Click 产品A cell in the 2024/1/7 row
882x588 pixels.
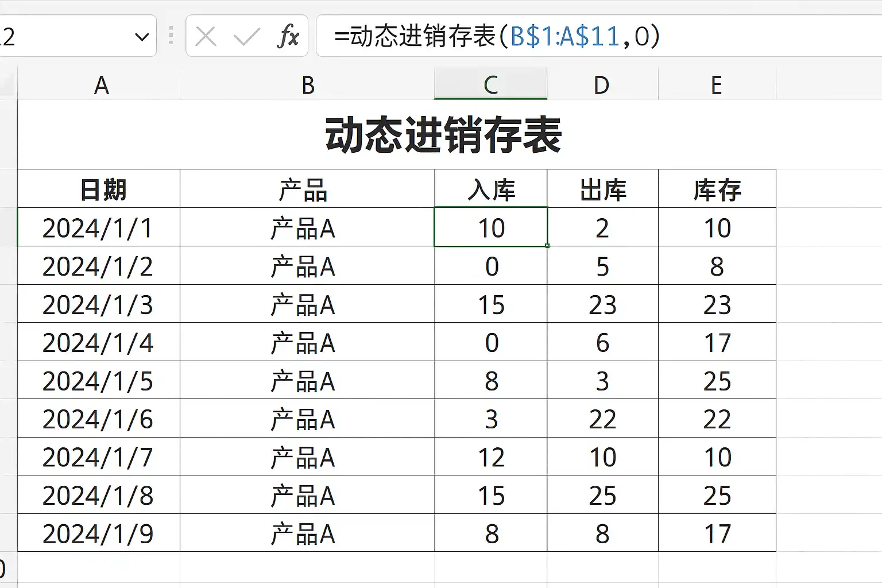pos(303,457)
